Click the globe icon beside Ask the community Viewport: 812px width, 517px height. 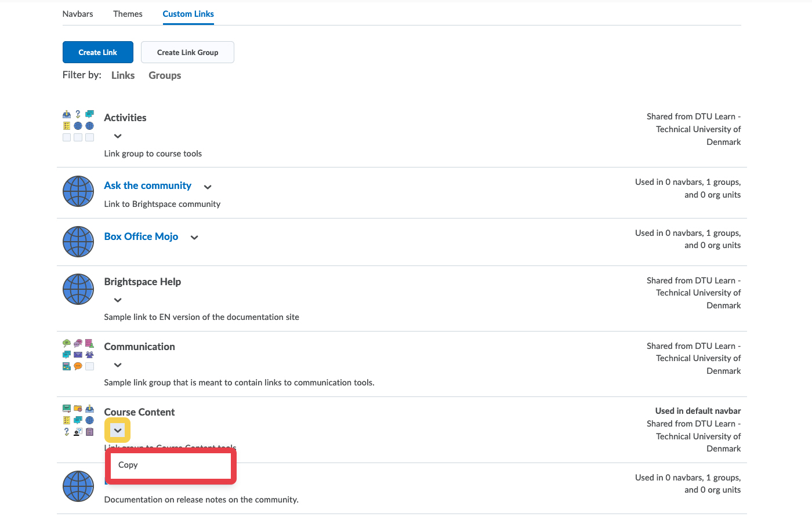point(78,191)
